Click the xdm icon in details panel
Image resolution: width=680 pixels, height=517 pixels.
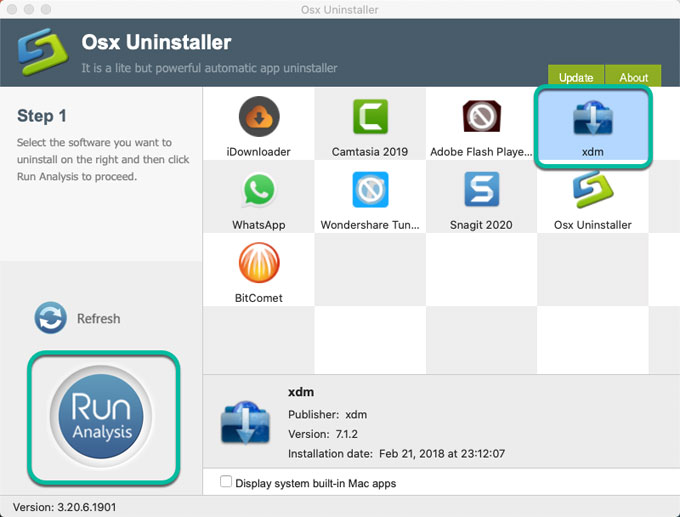pyautogui.click(x=245, y=423)
